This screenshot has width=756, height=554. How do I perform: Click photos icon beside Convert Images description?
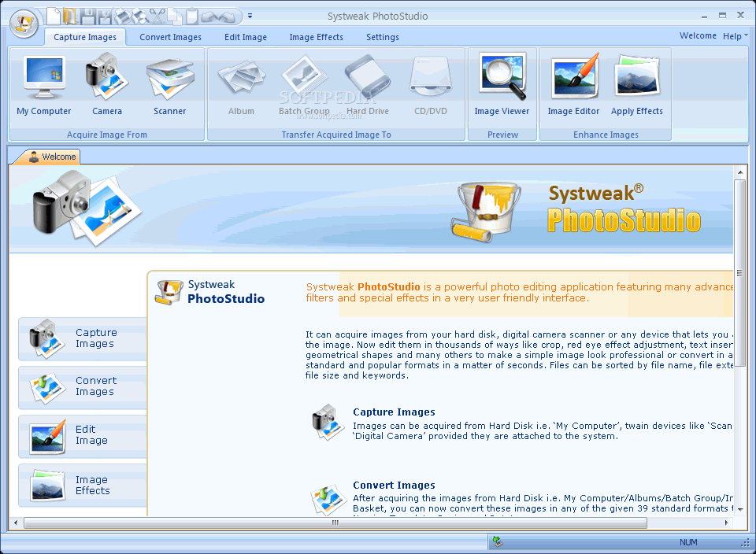pyautogui.click(x=328, y=499)
